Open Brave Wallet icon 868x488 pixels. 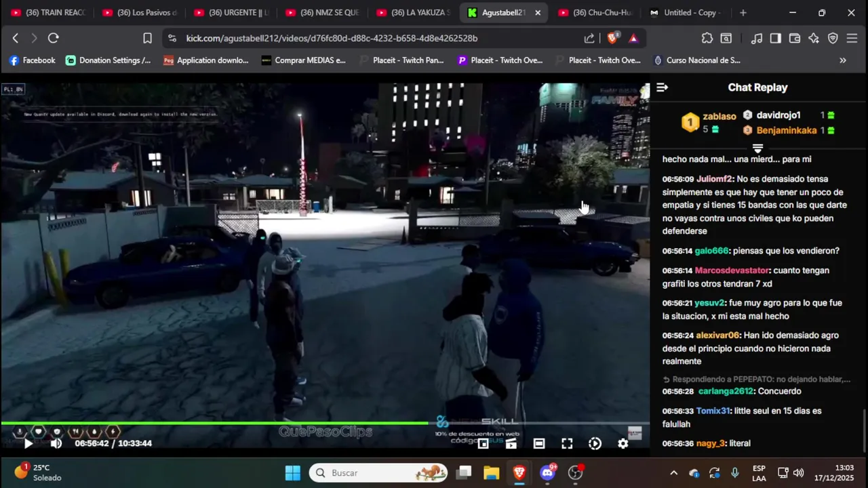795,39
